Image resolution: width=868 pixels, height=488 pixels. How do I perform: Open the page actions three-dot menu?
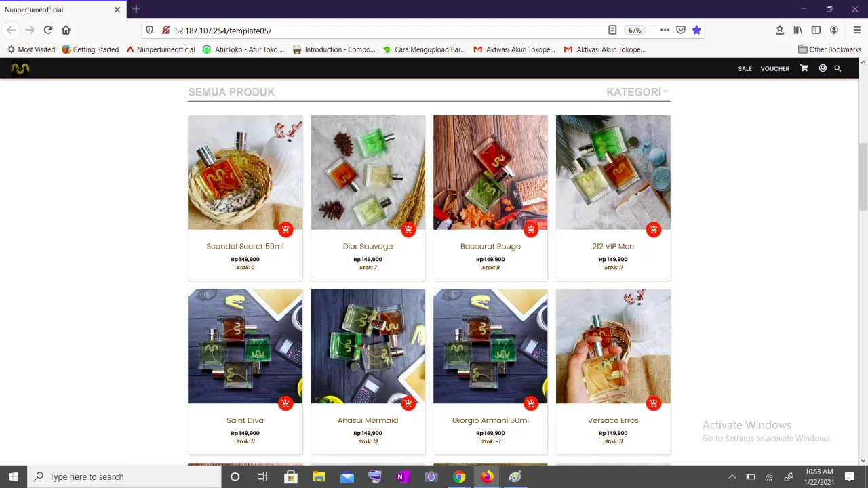coord(665,30)
